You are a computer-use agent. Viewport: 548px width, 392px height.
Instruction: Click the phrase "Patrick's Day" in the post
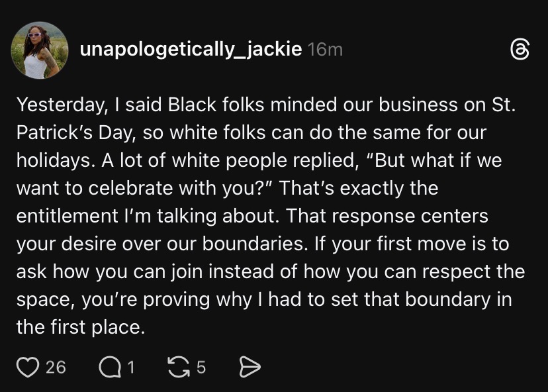point(76,132)
